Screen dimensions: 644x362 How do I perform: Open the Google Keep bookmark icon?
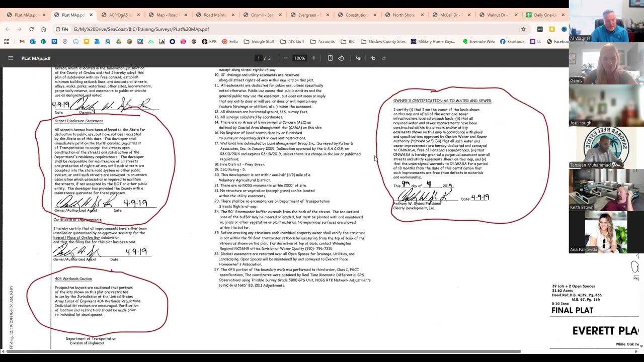(x=87, y=42)
